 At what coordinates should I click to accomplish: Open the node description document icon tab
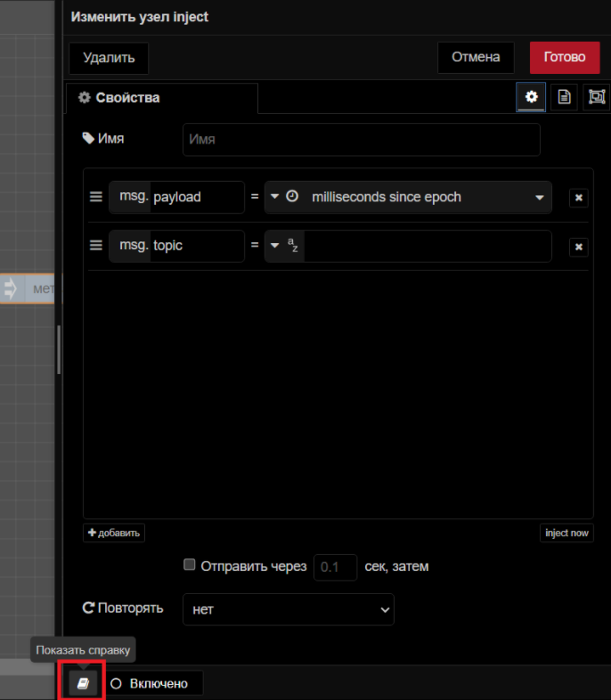click(x=564, y=97)
